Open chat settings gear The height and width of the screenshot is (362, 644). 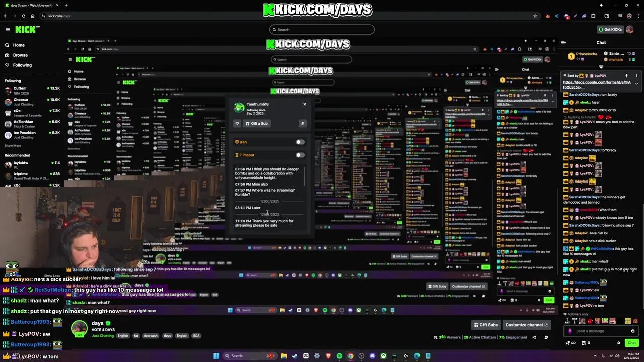pos(619,343)
